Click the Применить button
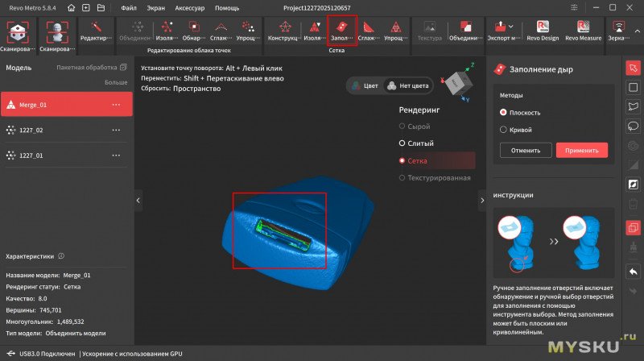The height and width of the screenshot is (361, 644). coord(581,150)
